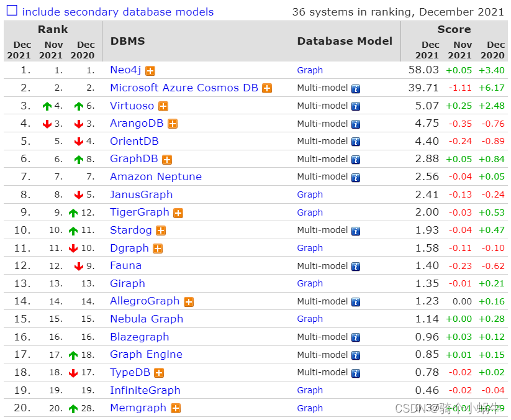Open the TypeDB link
This screenshot has height=420, width=511.
(130, 372)
